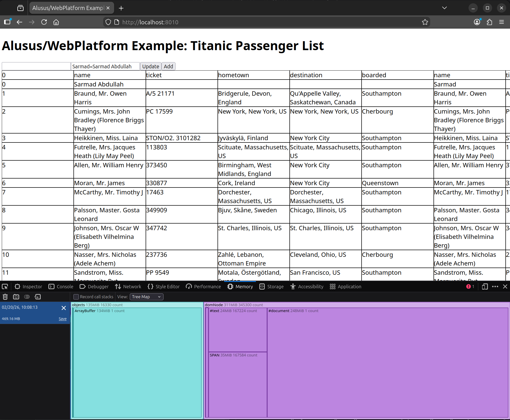This screenshot has height=420, width=510.
Task: Click the red error count indicator
Action: coord(470,286)
